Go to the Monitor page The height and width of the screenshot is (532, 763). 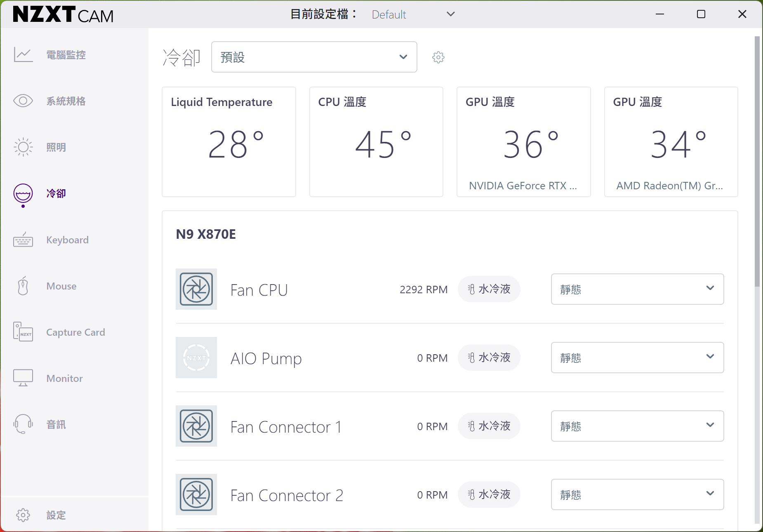64,378
